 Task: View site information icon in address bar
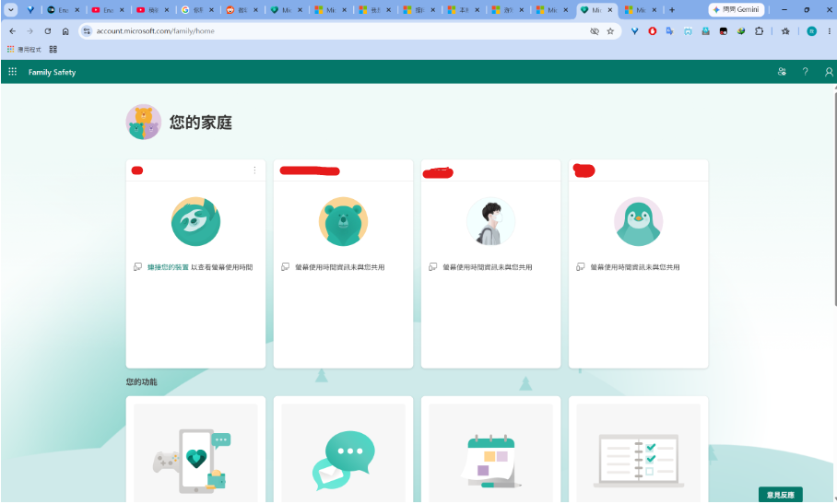point(87,31)
